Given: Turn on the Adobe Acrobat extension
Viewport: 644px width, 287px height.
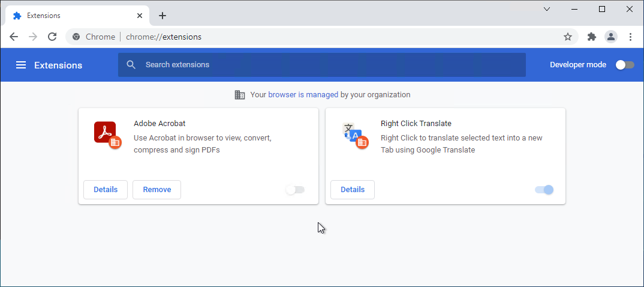Looking at the screenshot, I should [x=295, y=190].
